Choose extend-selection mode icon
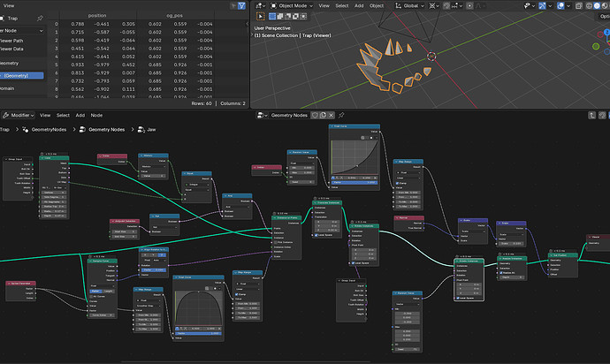Image resolution: width=610 pixels, height=364 pixels. pos(280,16)
